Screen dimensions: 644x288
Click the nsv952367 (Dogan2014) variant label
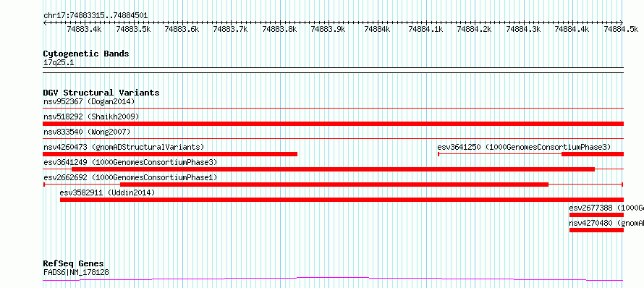89,101
